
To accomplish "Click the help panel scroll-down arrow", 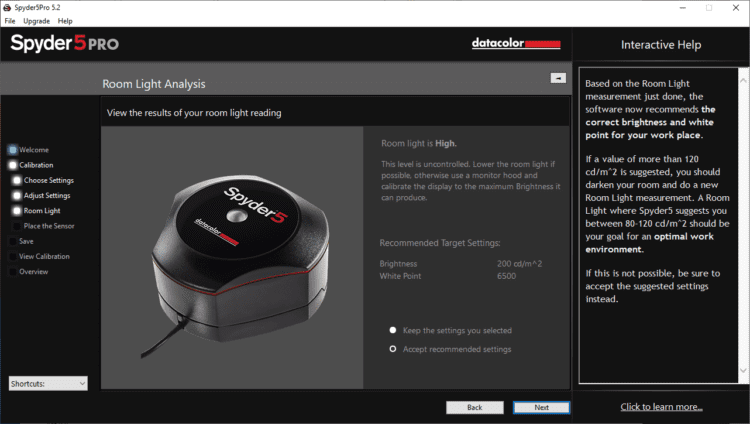I will pos(743,370).
